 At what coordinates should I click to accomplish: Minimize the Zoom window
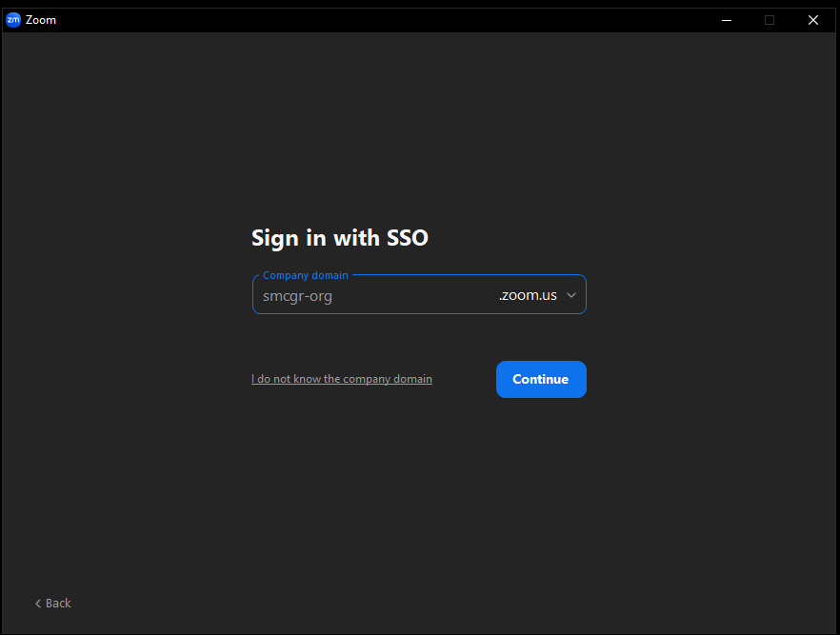(x=727, y=20)
